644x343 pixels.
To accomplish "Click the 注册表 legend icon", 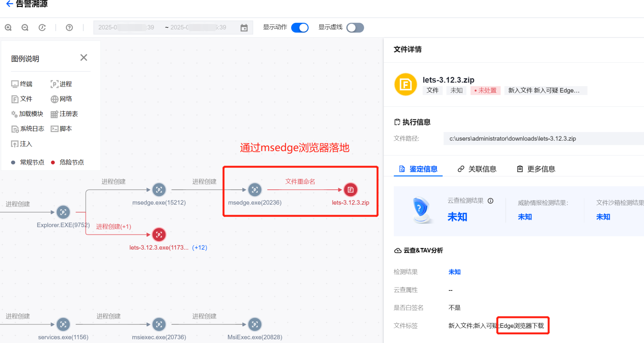I will 54,114.
